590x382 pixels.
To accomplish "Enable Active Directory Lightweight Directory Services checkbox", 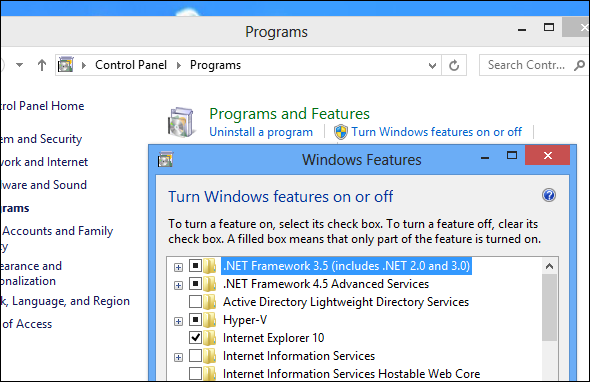I will point(195,301).
